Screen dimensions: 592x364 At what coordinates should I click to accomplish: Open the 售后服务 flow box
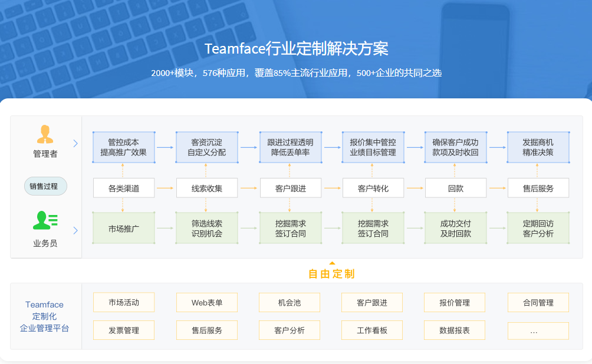coord(538,187)
